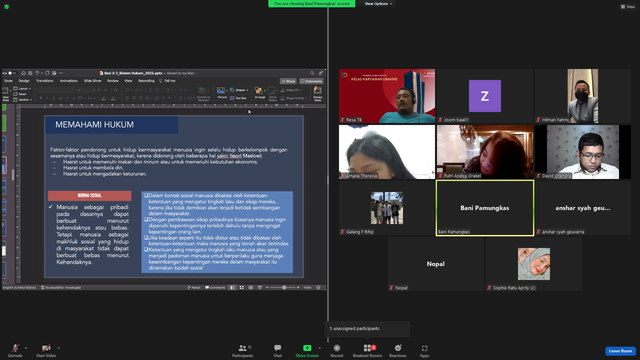The image size is (640, 360).
Task: Insert a Picture from the ribbon
Action: pos(222,93)
